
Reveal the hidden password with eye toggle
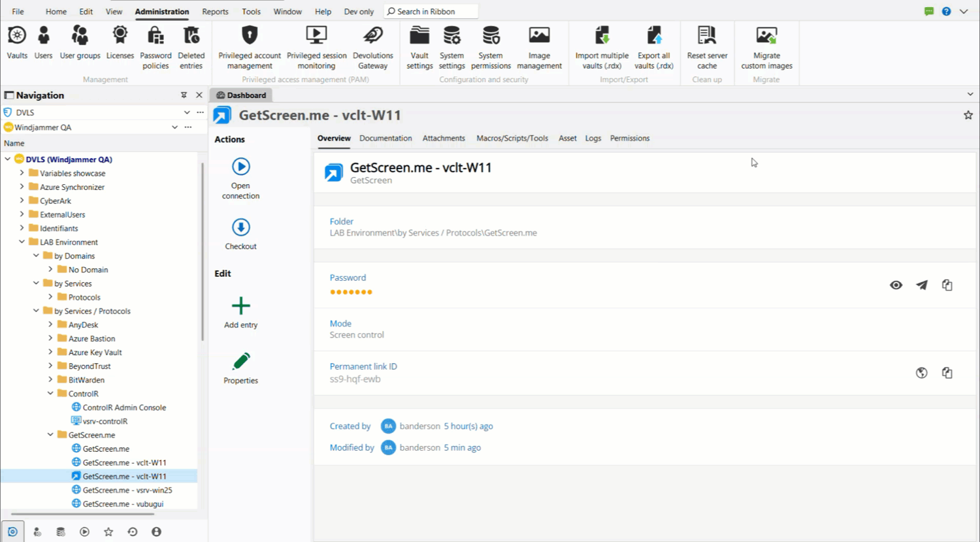coord(896,285)
